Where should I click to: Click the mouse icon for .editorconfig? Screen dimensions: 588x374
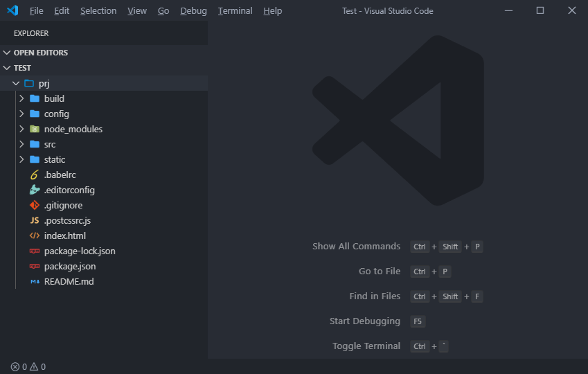35,190
